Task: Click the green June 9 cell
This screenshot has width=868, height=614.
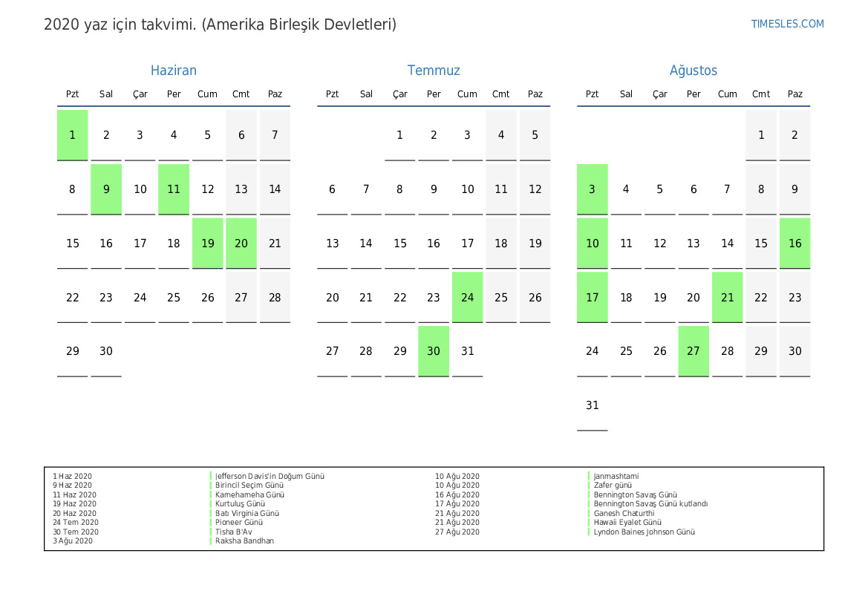Action: point(106,189)
